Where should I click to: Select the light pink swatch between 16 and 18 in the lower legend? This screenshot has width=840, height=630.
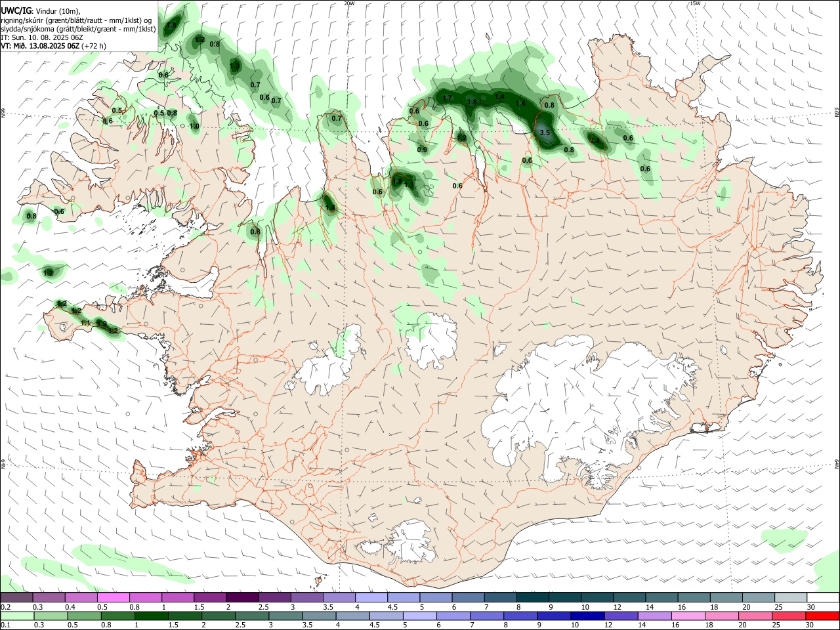click(x=687, y=616)
